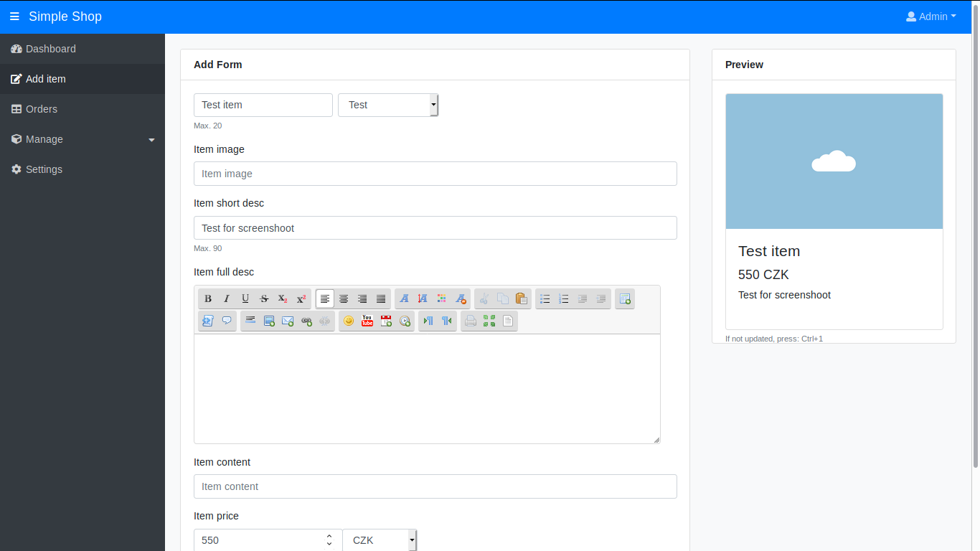Insert a numbered list
Screen dimensions: 980x551
click(x=564, y=298)
